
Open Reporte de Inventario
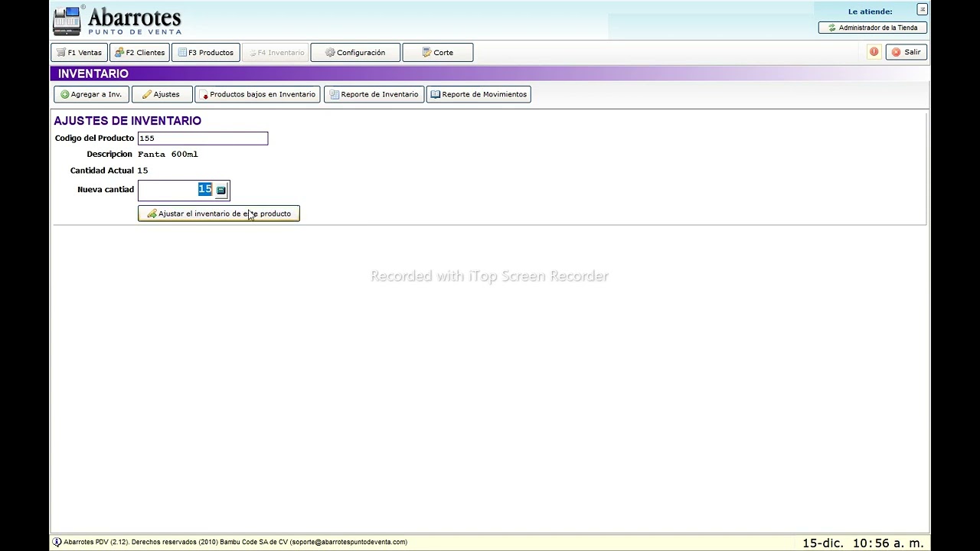pos(374,94)
